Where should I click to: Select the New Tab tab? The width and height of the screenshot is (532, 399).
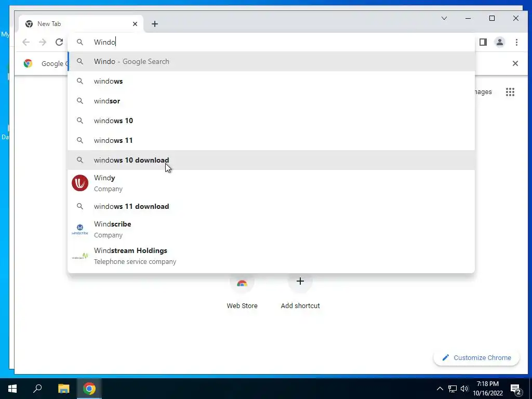[x=81, y=24]
